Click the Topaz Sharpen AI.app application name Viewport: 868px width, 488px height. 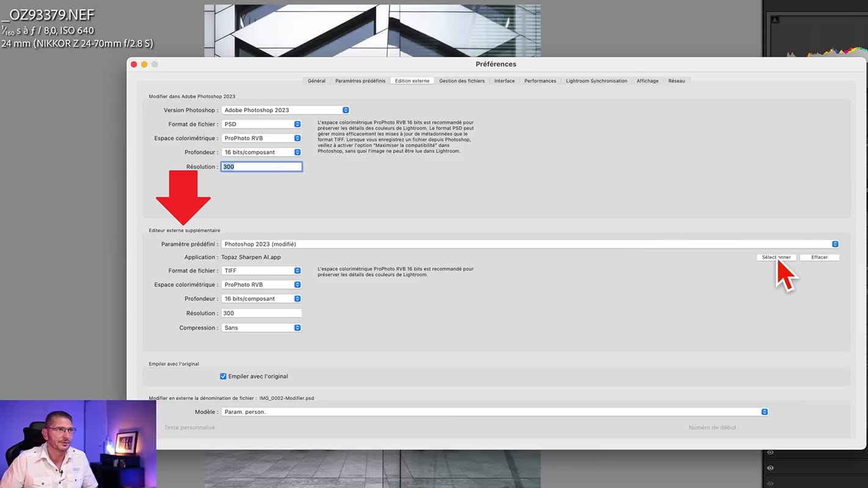[251, 257]
